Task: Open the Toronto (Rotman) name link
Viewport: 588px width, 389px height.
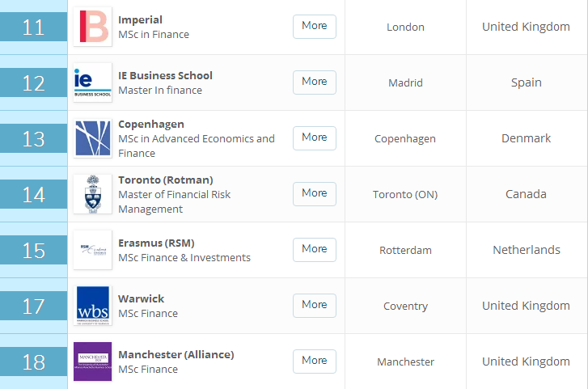Action: (x=165, y=180)
